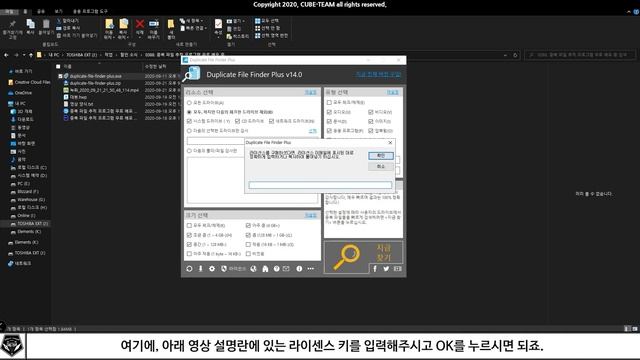
Task: Click the paste icon in Explorer ribbon
Action: click(46, 24)
